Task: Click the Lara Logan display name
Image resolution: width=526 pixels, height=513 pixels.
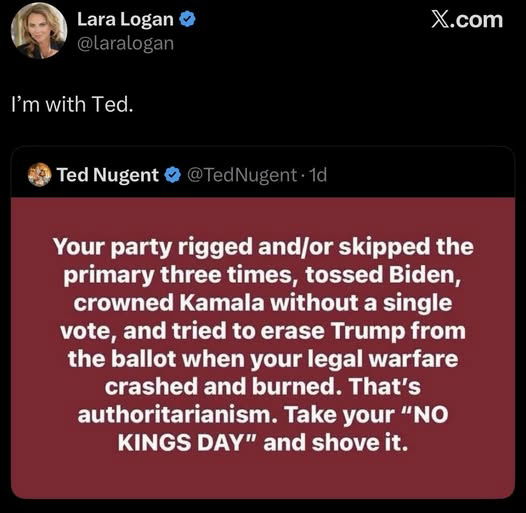Action: click(125, 19)
